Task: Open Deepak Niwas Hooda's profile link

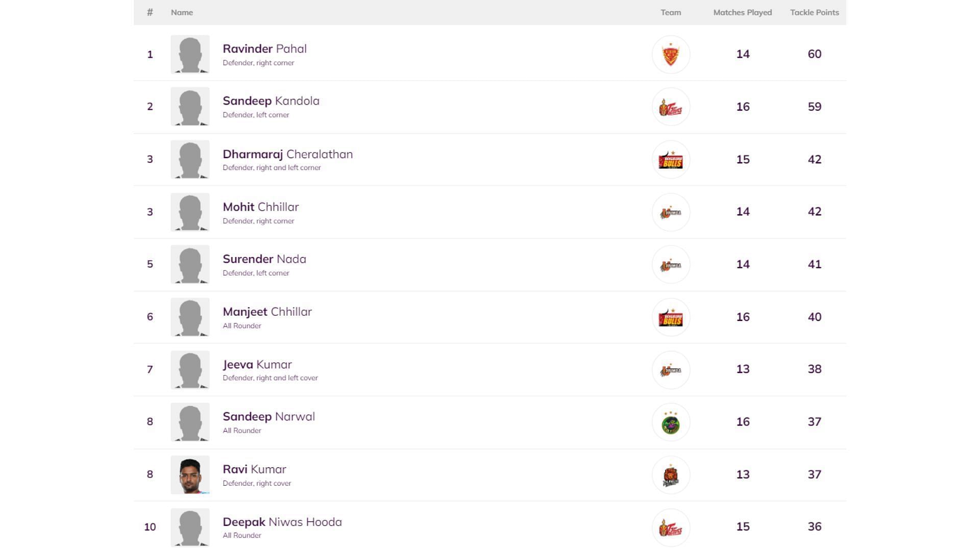Action: point(282,522)
